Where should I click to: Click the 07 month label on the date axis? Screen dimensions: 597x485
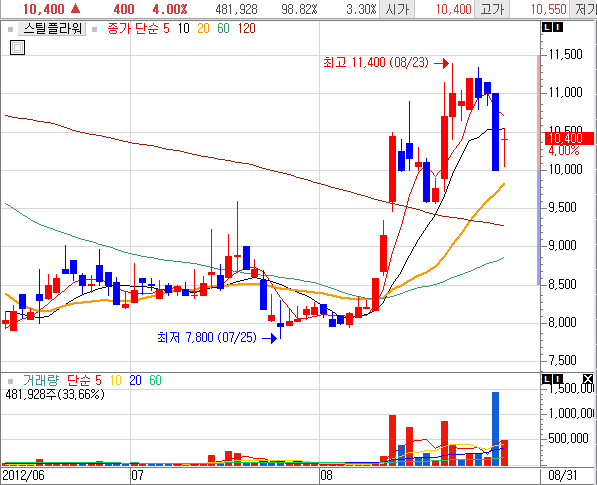tap(137, 475)
